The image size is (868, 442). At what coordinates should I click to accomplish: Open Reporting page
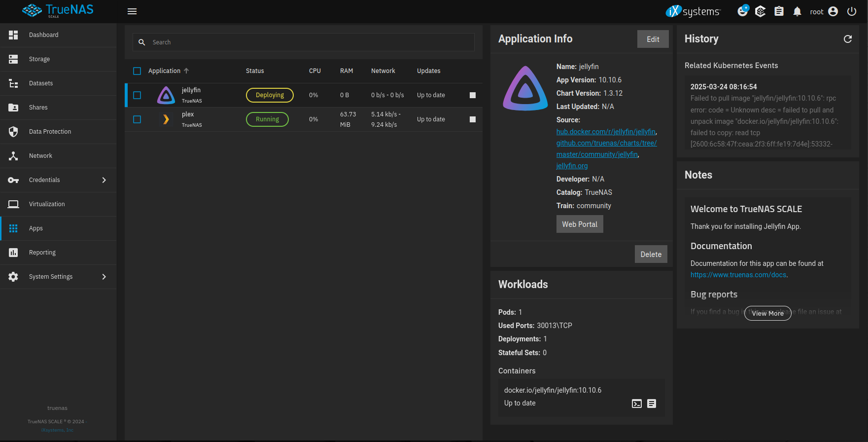(x=58, y=253)
